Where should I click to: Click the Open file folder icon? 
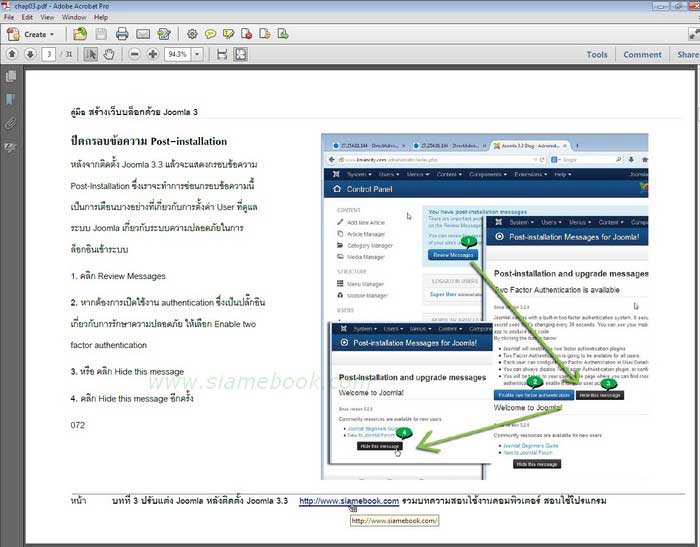pos(80,34)
